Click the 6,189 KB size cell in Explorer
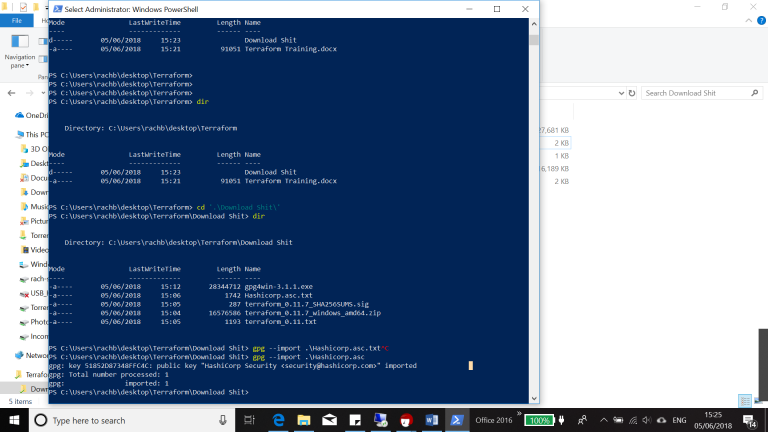 [x=554, y=168]
